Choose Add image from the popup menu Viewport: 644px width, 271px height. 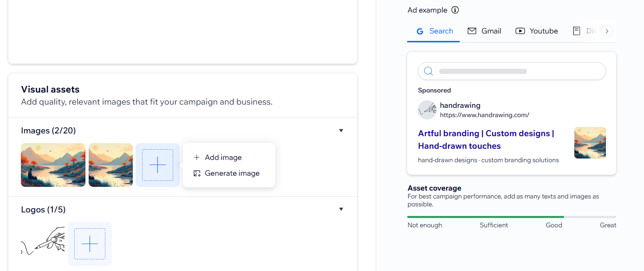pyautogui.click(x=223, y=158)
